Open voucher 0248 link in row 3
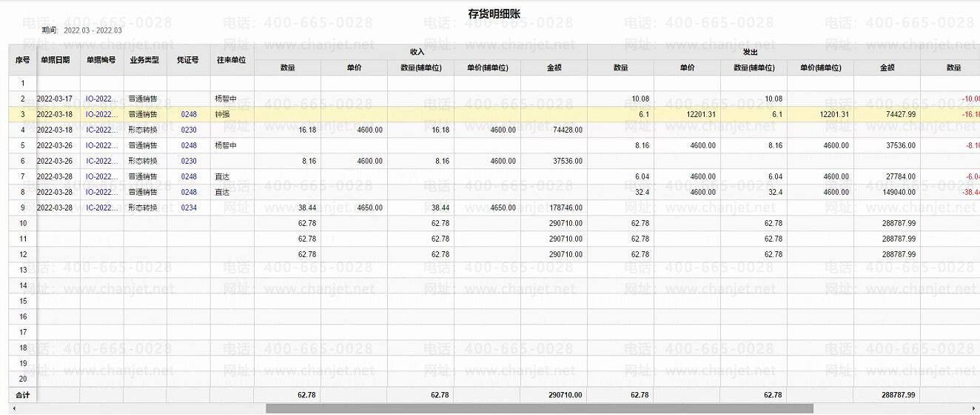Screen dimensions: 980x415 189,114
